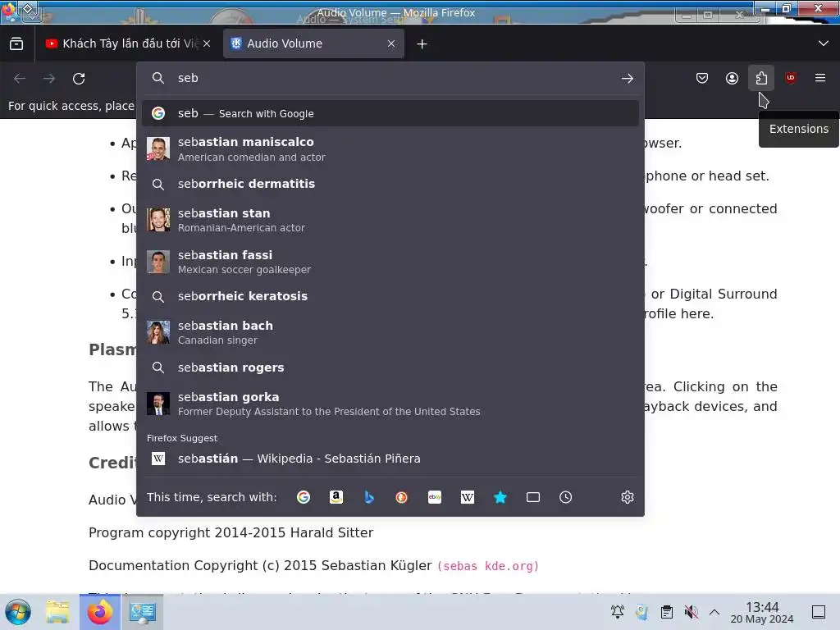The width and height of the screenshot is (840, 630).
Task: Search history with clock icon
Action: pos(566,497)
